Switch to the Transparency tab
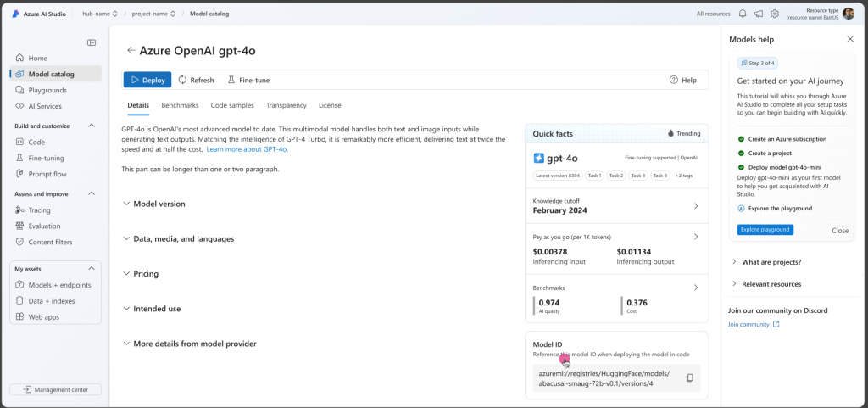Viewport: 868px width, 408px height. point(287,105)
